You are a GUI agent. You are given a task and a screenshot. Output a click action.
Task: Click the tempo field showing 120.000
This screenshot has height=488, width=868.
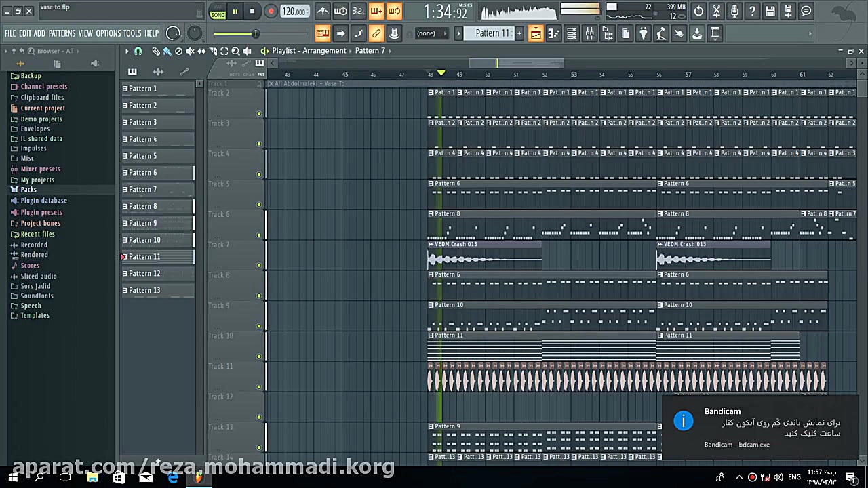pos(294,12)
